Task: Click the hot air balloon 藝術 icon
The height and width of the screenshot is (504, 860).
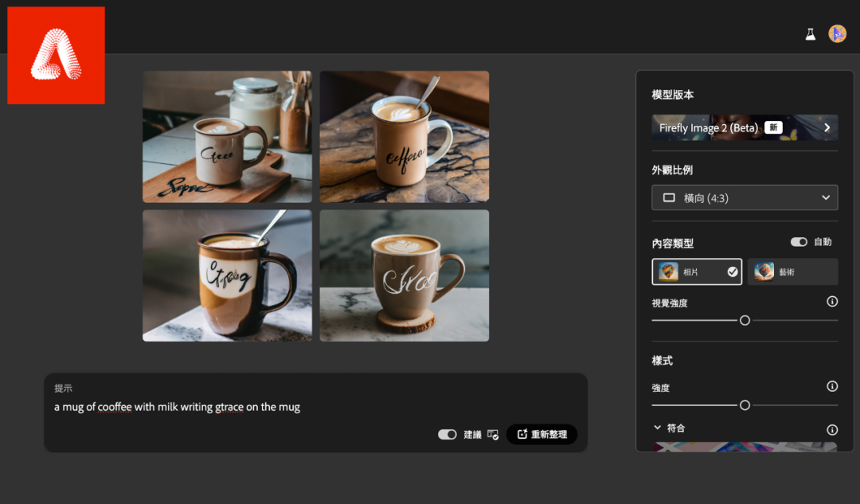Action: pyautogui.click(x=764, y=272)
